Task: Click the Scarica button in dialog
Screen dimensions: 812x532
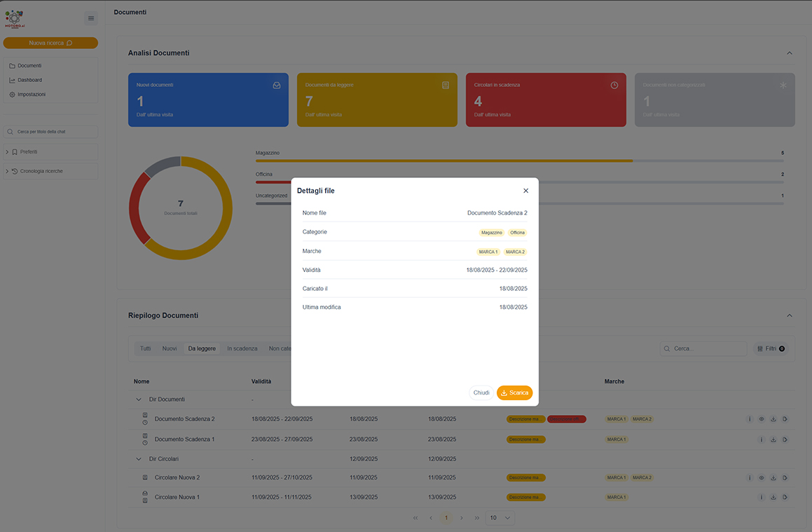Action: tap(514, 393)
